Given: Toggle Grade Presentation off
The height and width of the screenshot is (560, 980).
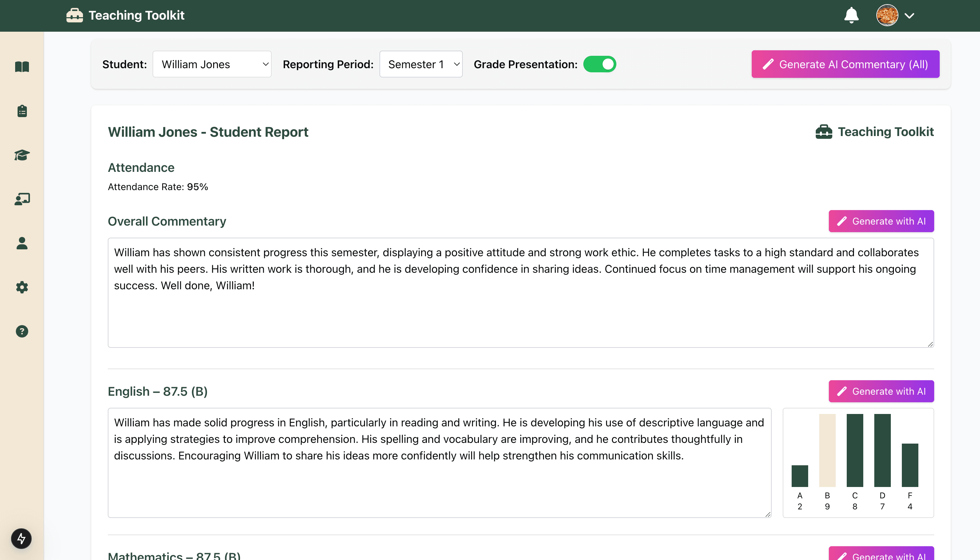Looking at the screenshot, I should click(x=600, y=64).
